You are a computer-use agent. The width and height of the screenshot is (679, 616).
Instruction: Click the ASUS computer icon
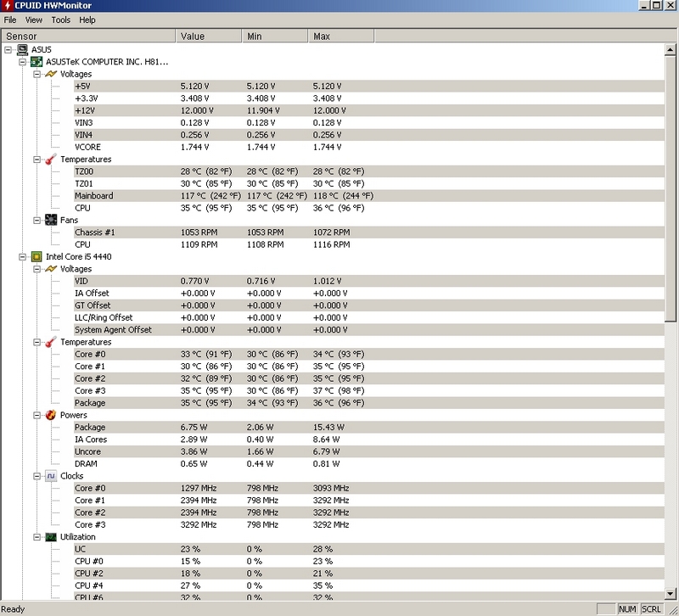point(22,50)
